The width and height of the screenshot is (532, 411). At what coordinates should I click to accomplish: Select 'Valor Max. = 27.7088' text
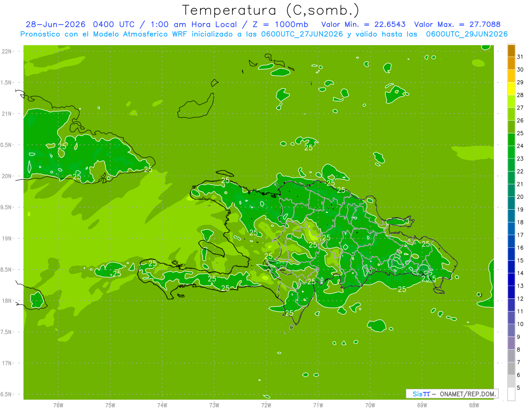(x=458, y=24)
